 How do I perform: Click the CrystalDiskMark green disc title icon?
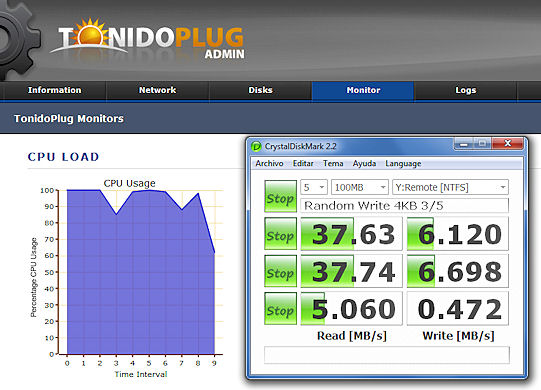[x=256, y=146]
